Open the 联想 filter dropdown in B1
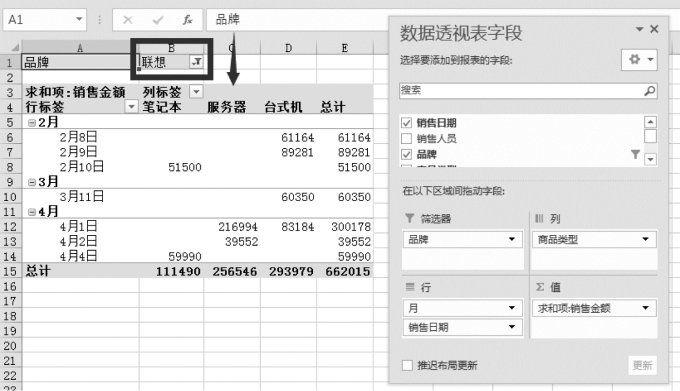 tap(196, 62)
